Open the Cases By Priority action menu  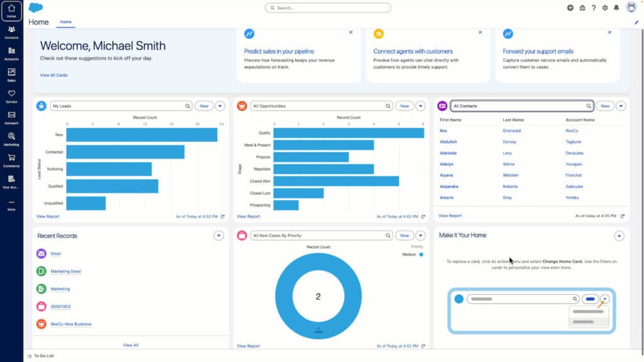421,236
